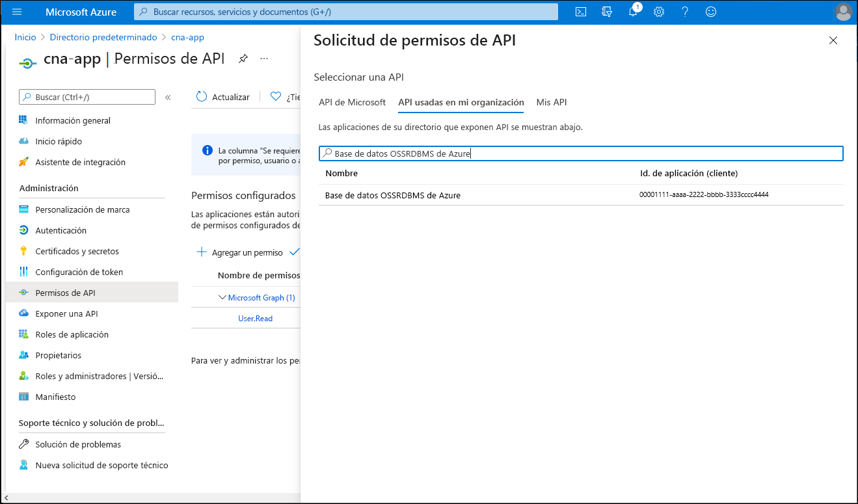Viewport: 858px width, 504px height.
Task: Collapse the Microsoft Graph (1) group
Action: click(222, 297)
